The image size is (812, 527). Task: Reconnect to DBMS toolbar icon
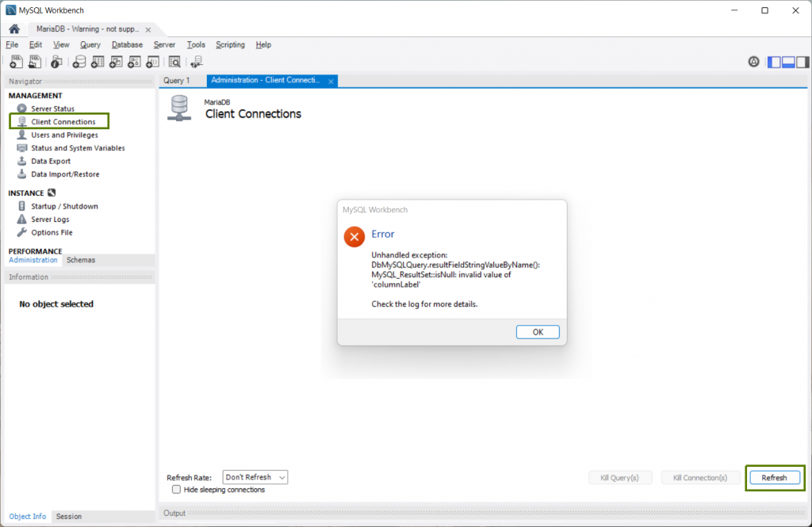pyautogui.click(x=197, y=62)
